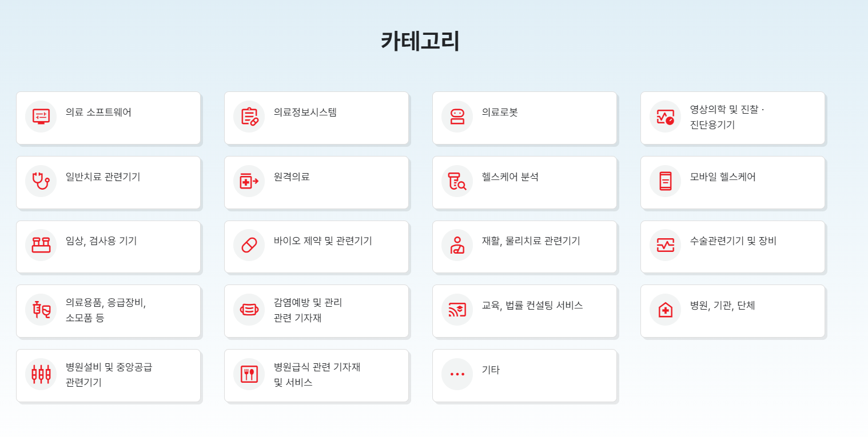The width and height of the screenshot is (868, 437).
Task: Open the hospital building icon for 병원, 기관, 단체
Action: (x=666, y=310)
